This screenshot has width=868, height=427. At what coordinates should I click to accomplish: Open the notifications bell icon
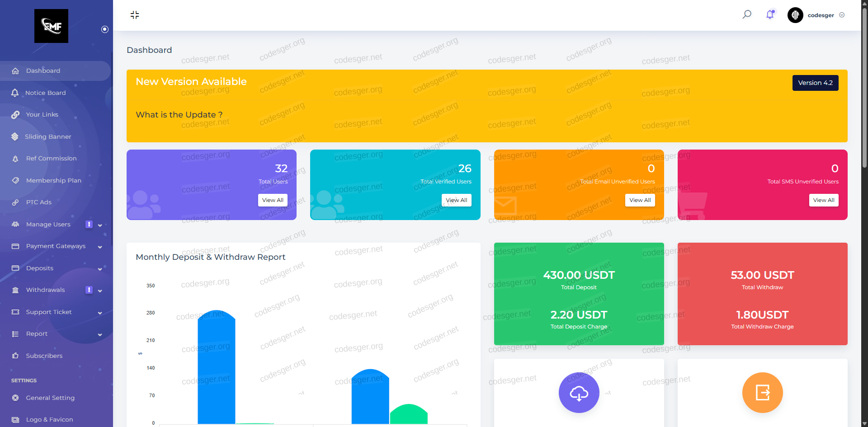click(x=770, y=14)
